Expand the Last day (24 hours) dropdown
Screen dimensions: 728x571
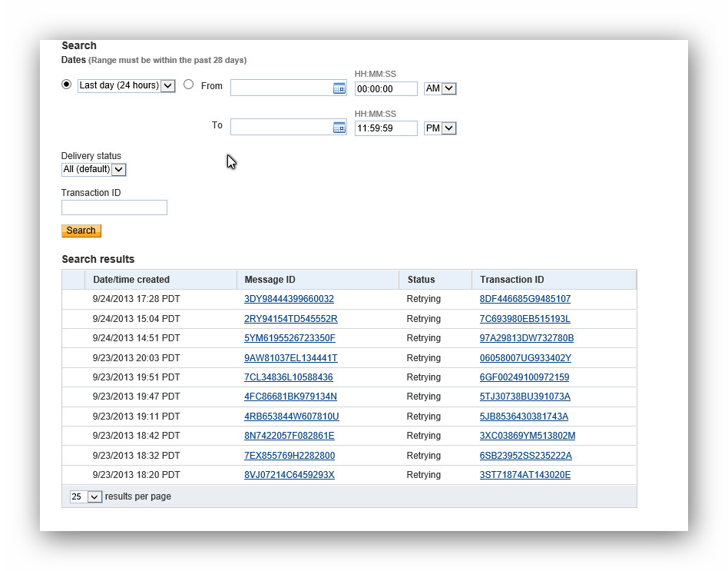168,85
